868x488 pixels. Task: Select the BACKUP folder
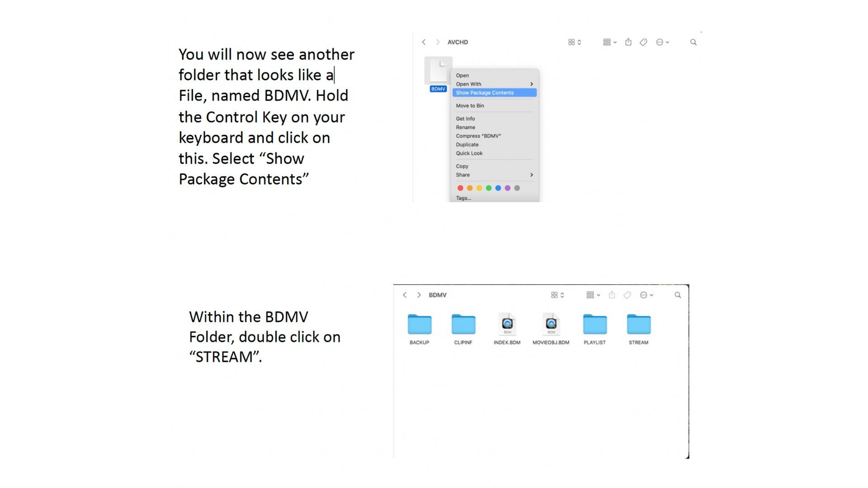point(420,329)
